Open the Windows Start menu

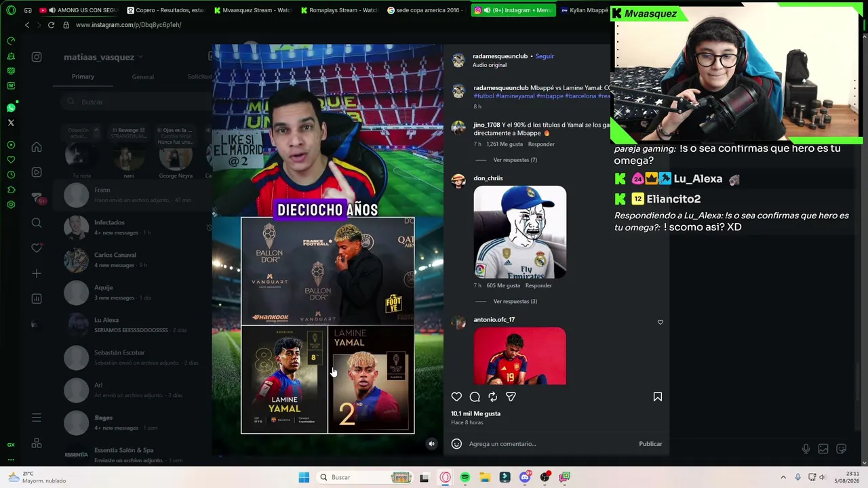click(x=304, y=477)
